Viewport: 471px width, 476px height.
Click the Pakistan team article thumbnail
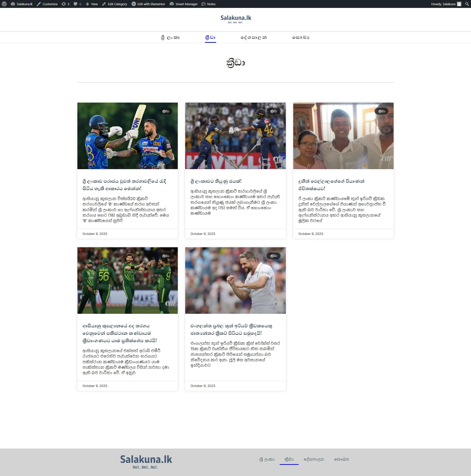click(127, 281)
